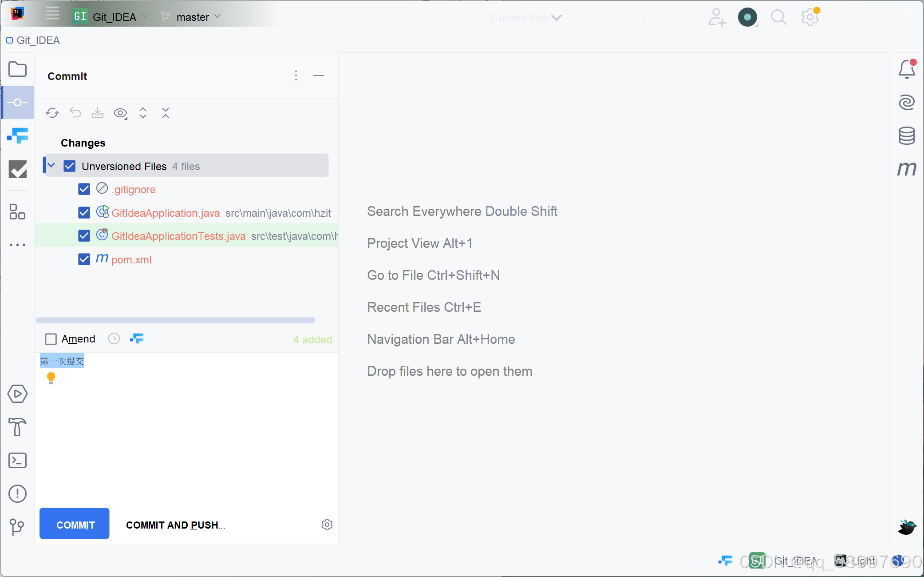Open the Terminal tool window

click(x=18, y=461)
